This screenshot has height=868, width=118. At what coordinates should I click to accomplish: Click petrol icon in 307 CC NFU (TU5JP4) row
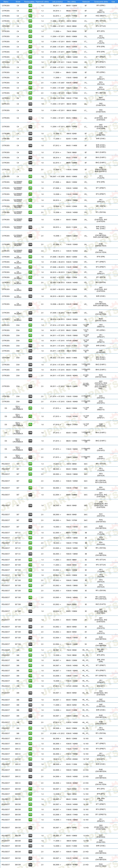pyautogui.click(x=30, y=533)
